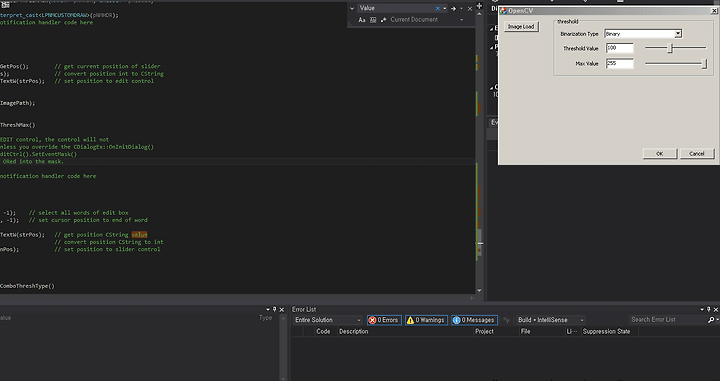This screenshot has width=720, height=381.
Task: Click the comment 'set position to slider control'
Action: pos(107,249)
